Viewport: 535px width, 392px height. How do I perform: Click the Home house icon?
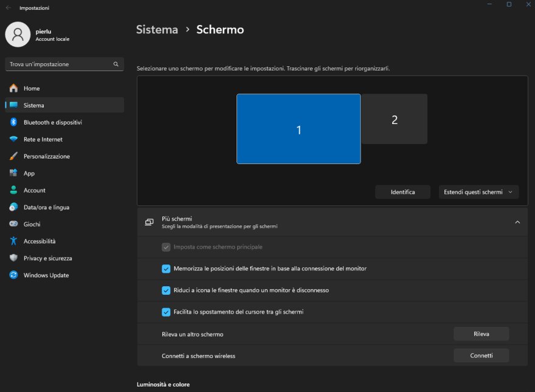point(13,88)
